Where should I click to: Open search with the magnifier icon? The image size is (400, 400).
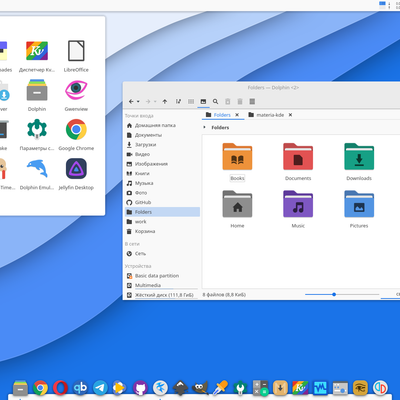[x=216, y=101]
